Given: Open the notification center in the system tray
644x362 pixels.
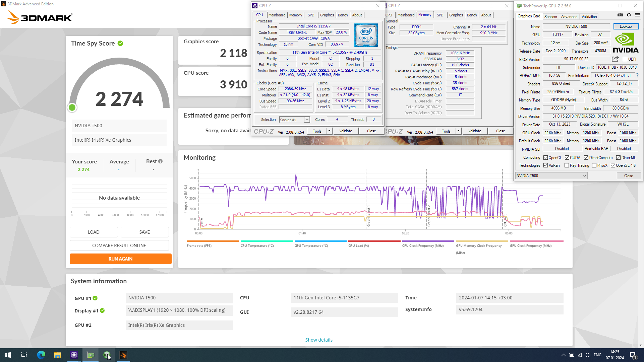Looking at the screenshot, I should click(x=633, y=355).
